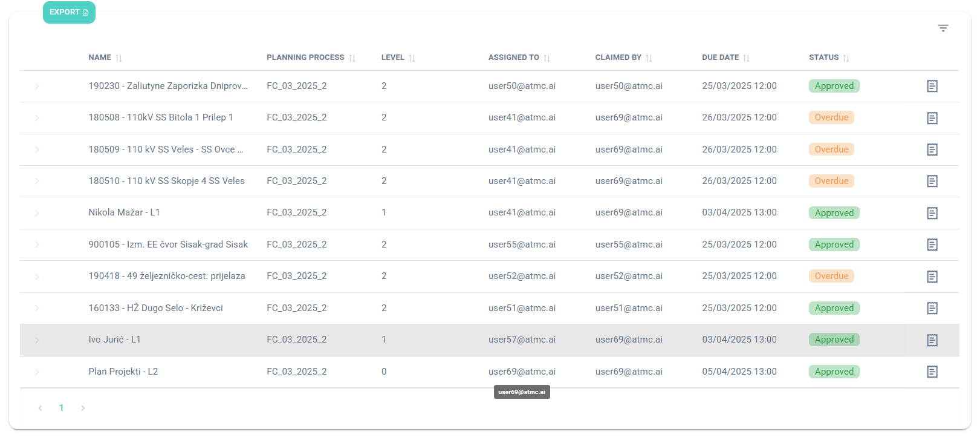Click Approved status badge for Ivo Jurić row
Screen dimensions: 980x440
[834, 340]
